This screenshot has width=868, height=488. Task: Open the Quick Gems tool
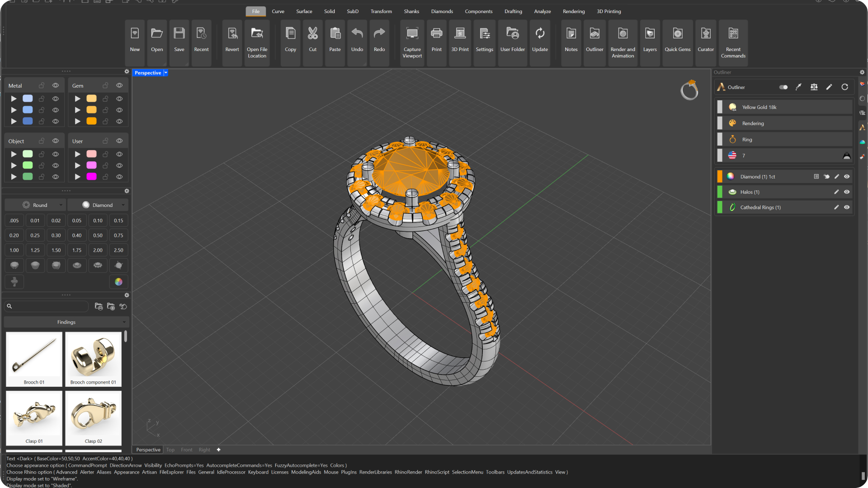pos(677,34)
